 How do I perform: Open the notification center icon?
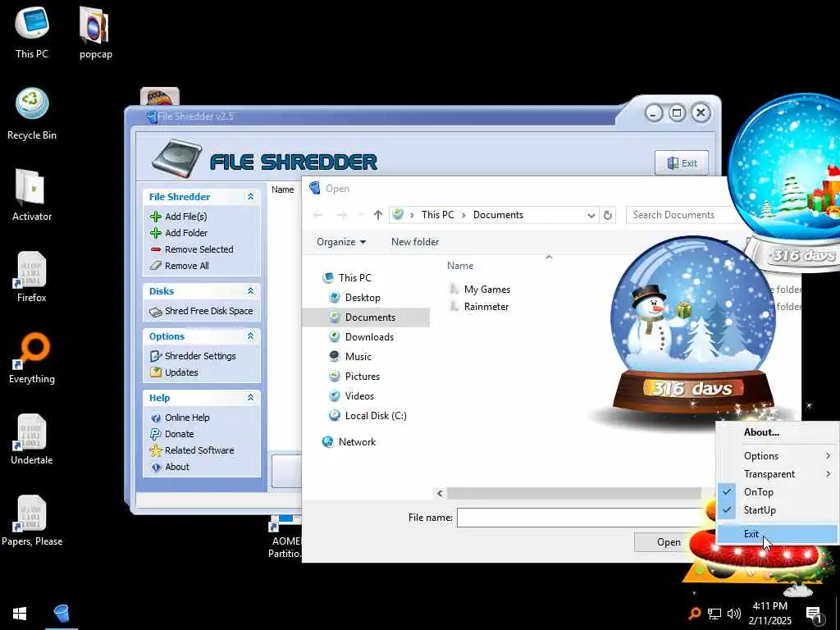[x=814, y=614]
